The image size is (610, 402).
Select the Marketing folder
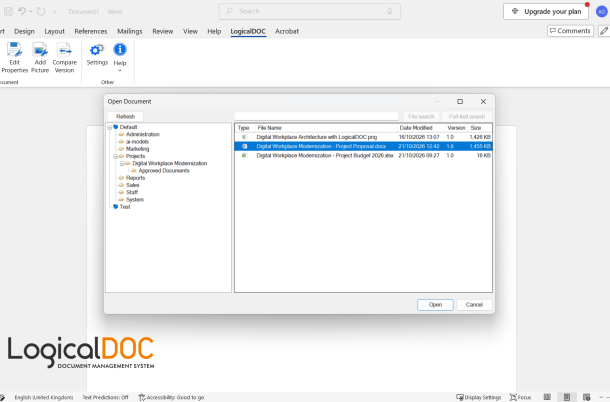click(x=137, y=149)
